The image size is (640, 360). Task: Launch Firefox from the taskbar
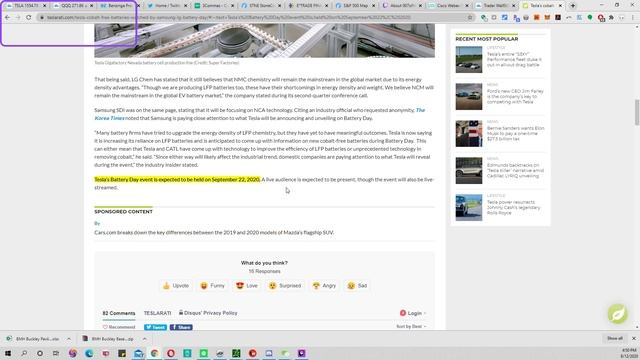click(73, 353)
